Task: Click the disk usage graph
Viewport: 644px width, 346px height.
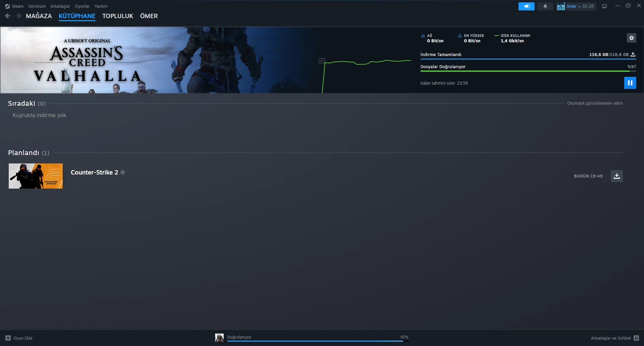Action: [366, 77]
